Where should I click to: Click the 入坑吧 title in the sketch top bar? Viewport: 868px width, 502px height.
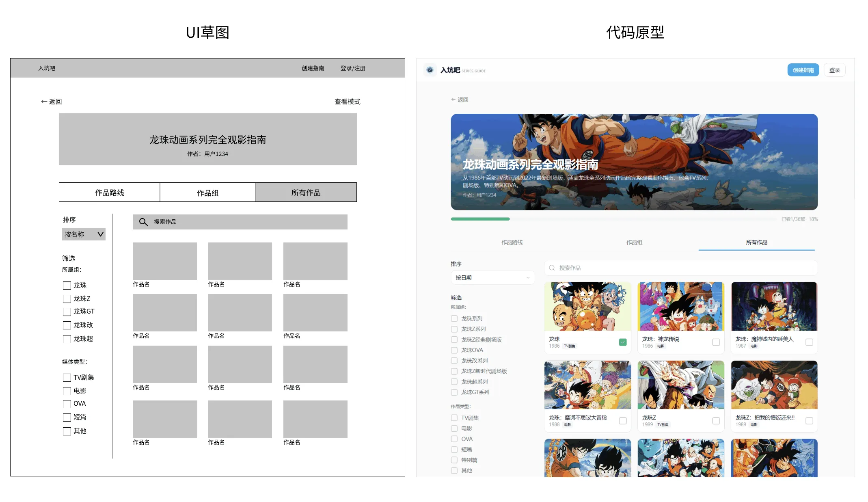point(47,68)
